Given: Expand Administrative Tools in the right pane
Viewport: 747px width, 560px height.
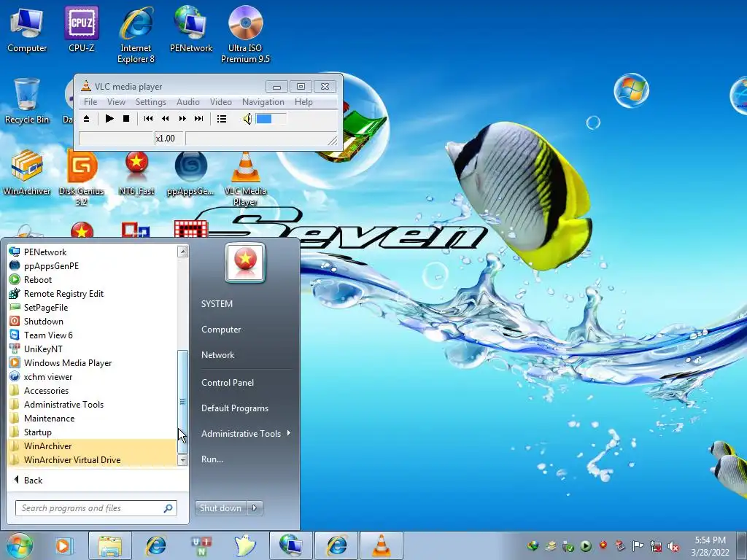Looking at the screenshot, I should click(245, 434).
